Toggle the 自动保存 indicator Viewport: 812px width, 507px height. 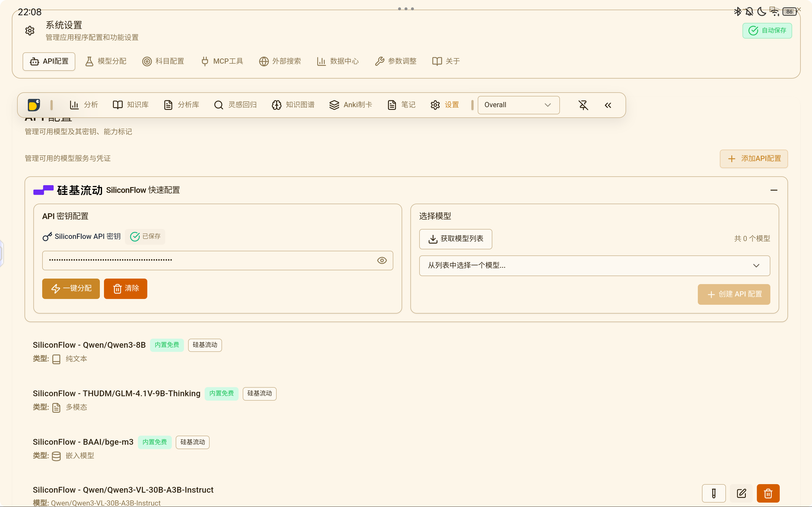pyautogui.click(x=767, y=31)
